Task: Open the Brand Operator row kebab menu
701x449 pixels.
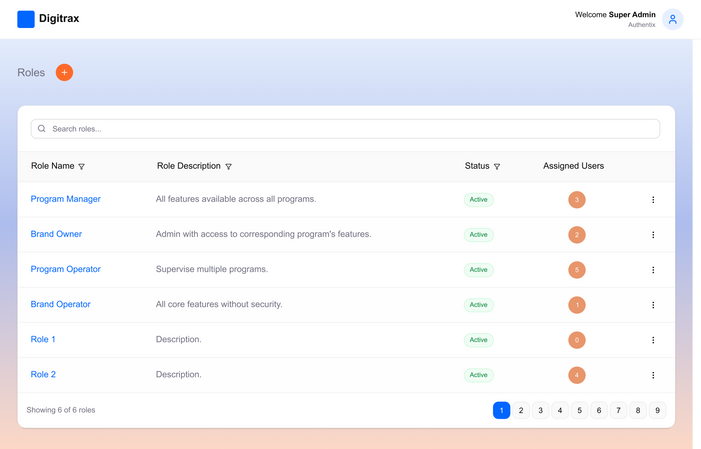Action: coord(653,305)
